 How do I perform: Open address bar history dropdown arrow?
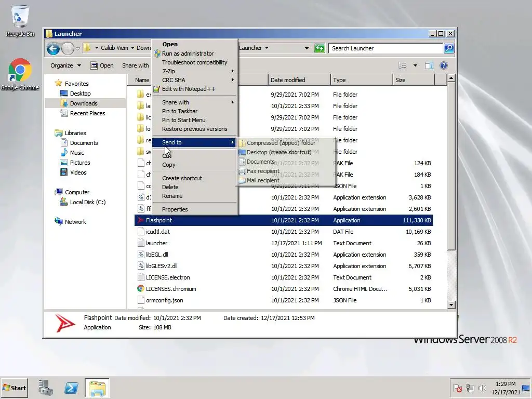pyautogui.click(x=307, y=48)
